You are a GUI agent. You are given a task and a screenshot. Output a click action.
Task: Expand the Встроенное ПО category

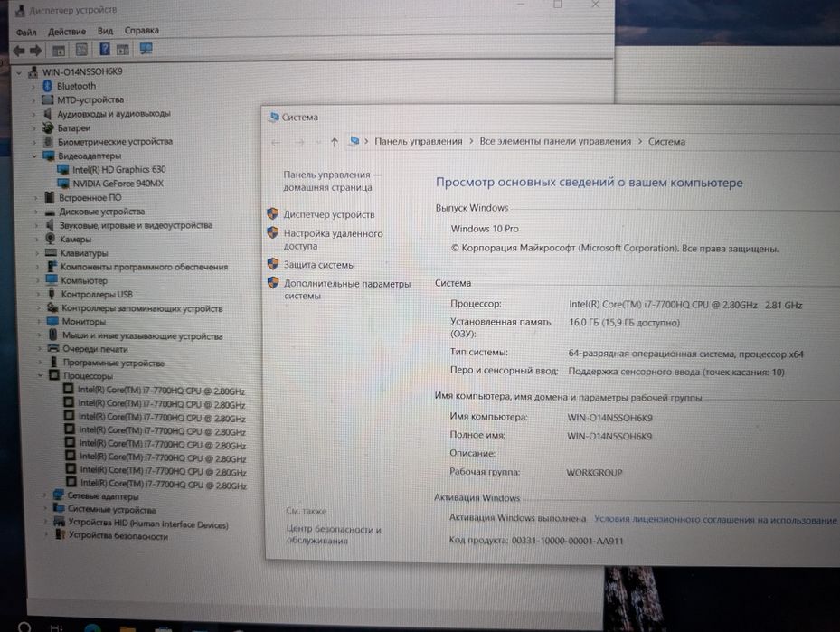point(36,198)
